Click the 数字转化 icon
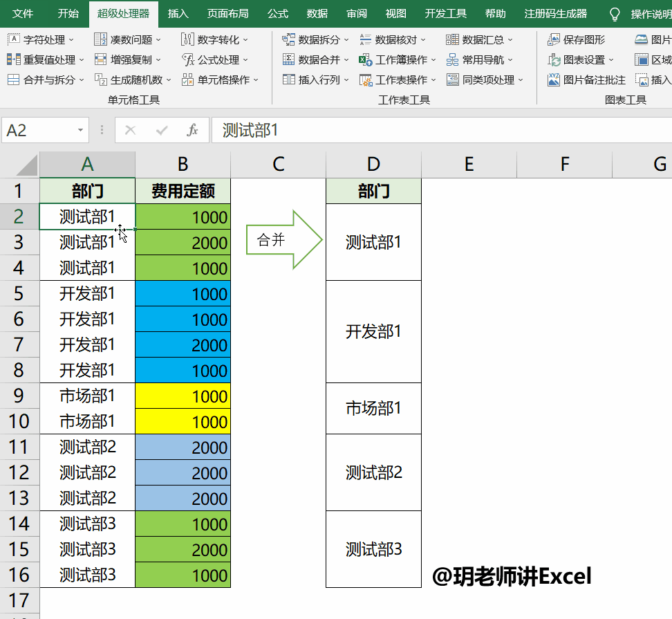672x619 pixels. pos(187,39)
